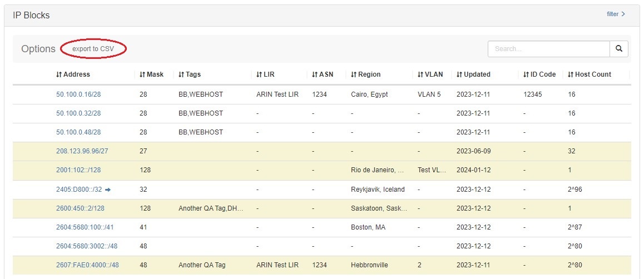Sort table by LIR column
Screen dimensions: 644x279
265,74
